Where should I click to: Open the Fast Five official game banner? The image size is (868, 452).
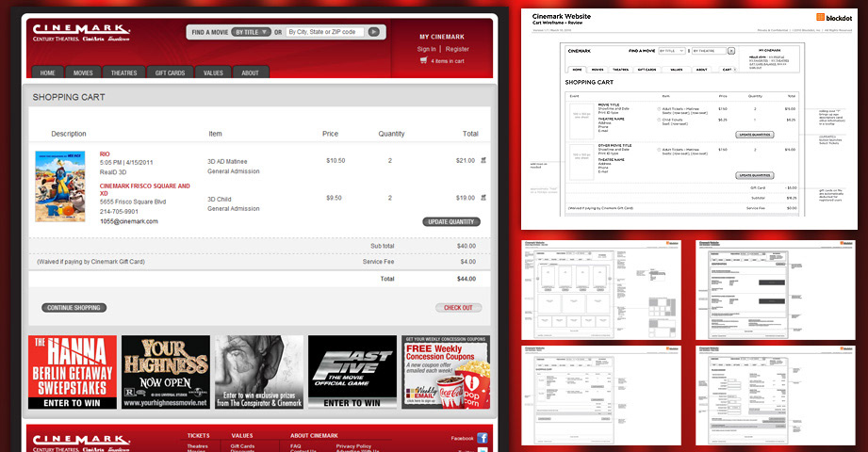[x=352, y=372]
